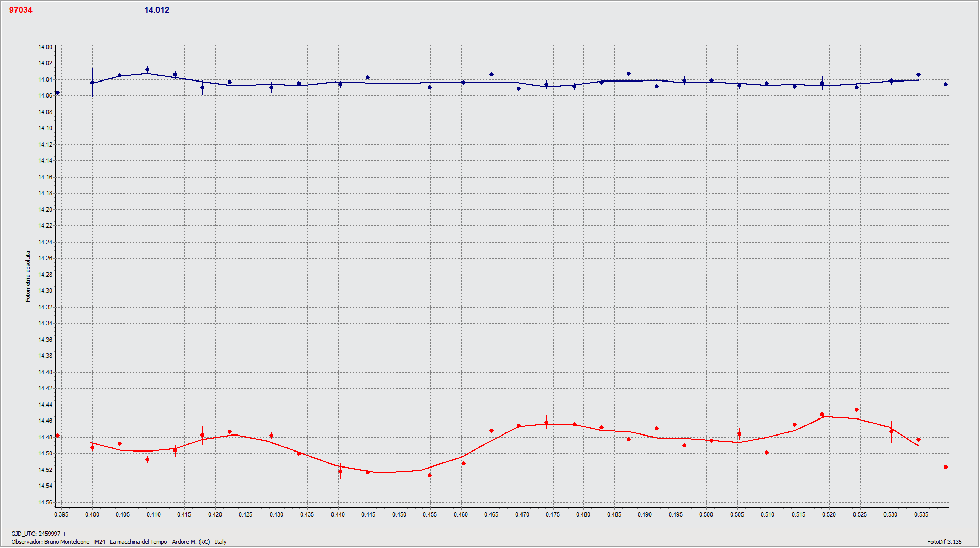Click the red data point at 0.455
Image resolution: width=980 pixels, height=548 pixels.
pos(430,475)
